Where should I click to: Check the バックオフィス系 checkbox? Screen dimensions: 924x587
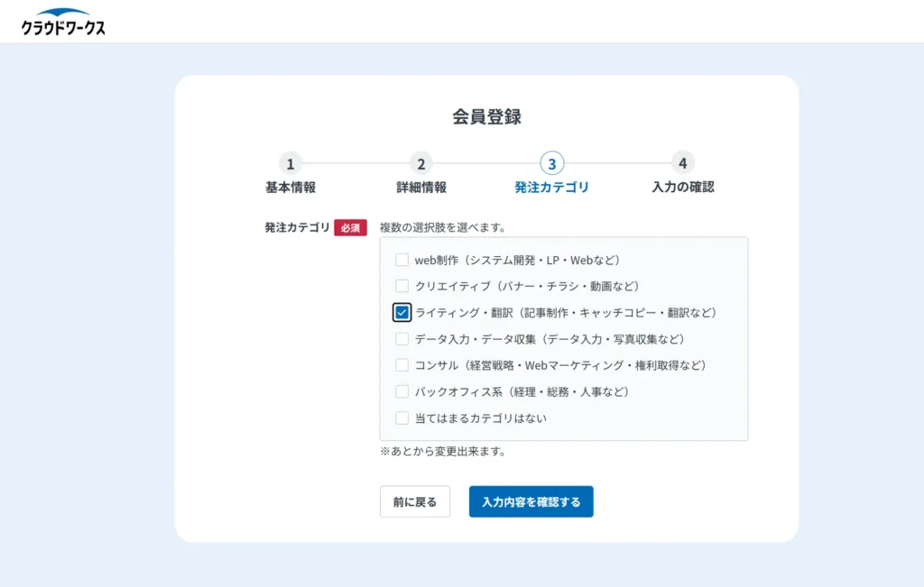(x=401, y=390)
